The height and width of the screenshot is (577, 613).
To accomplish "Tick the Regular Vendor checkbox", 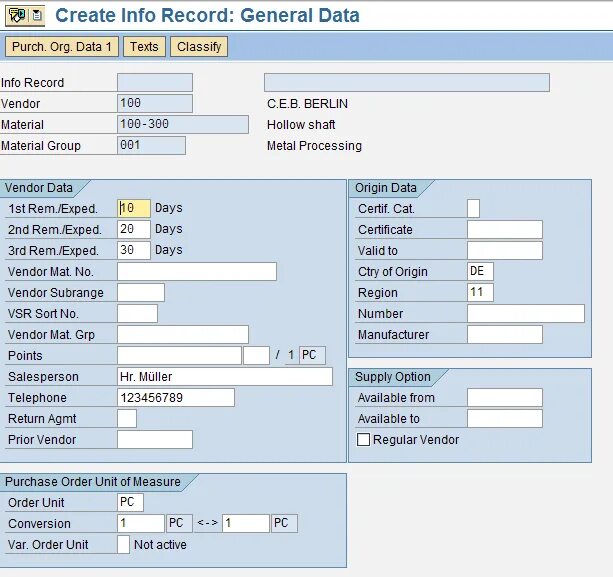I will coord(363,439).
